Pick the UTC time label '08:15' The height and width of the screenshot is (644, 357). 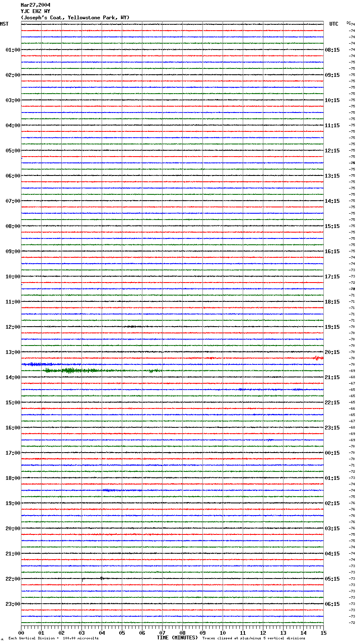point(332,50)
